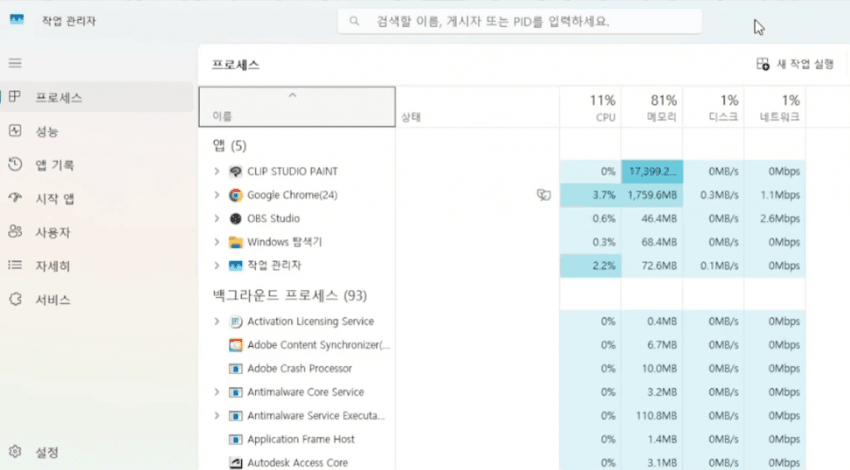
Task: Click the Task Manager app icon in title bar
Action: click(17, 20)
